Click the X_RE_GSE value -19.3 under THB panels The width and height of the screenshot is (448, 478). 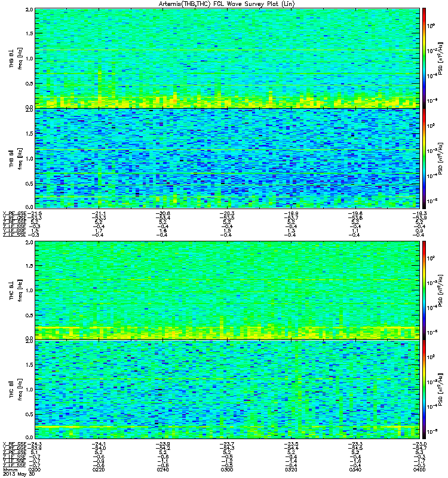(419, 213)
